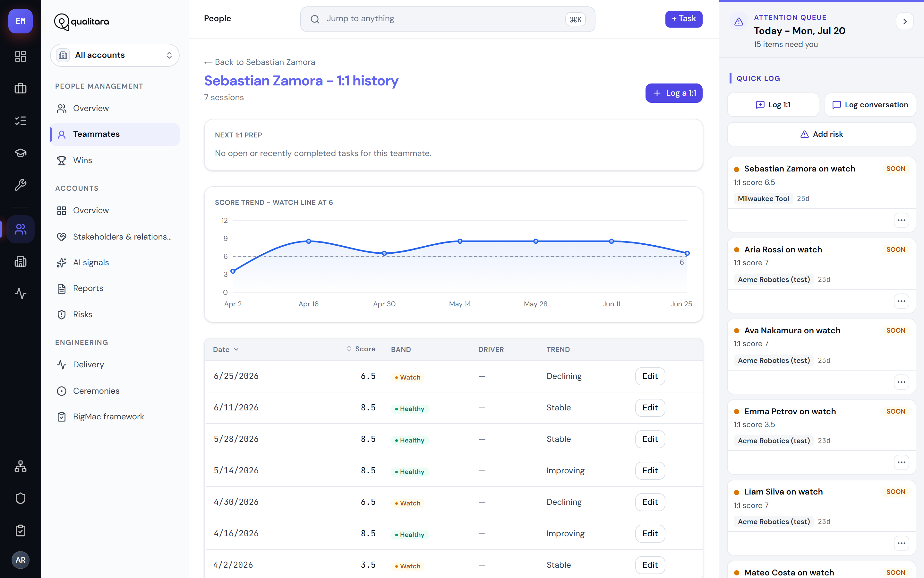Open the clipboard check icon in left rail
This screenshot has width=924, height=578.
click(20, 530)
